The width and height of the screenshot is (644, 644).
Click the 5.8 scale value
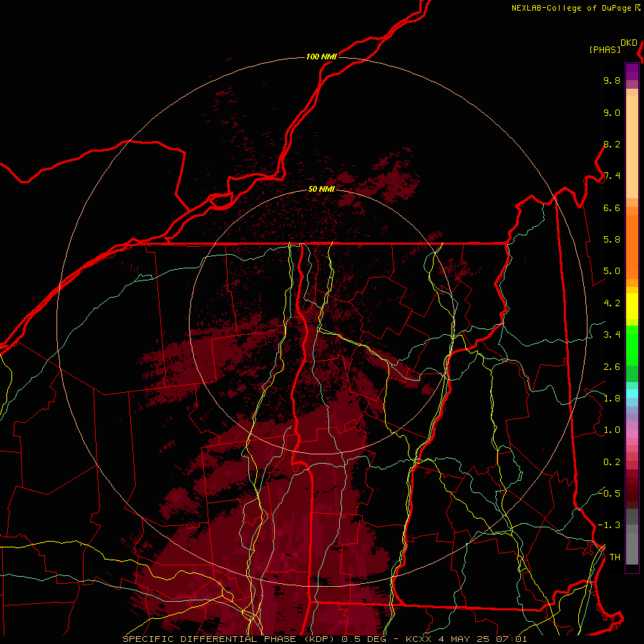point(612,240)
